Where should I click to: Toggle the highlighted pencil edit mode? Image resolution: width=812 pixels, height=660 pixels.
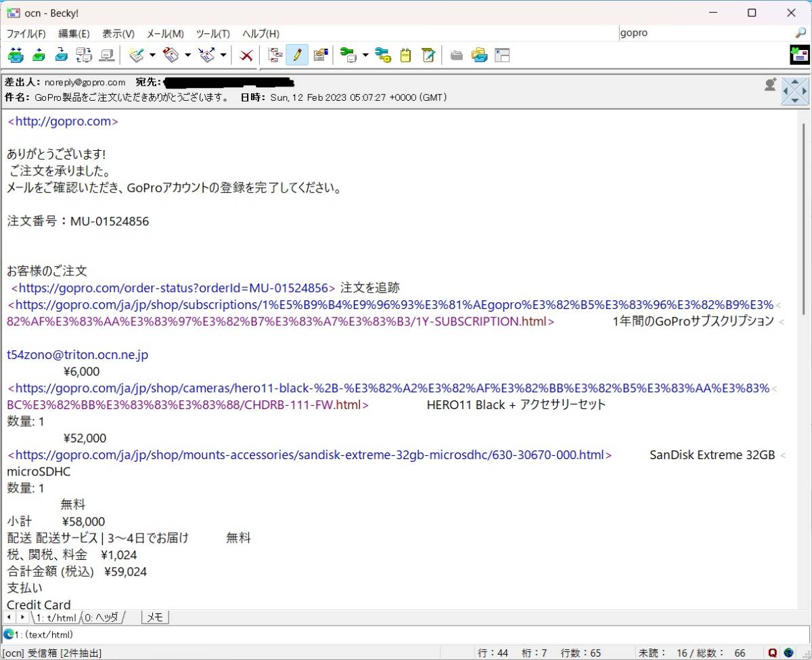[297, 55]
